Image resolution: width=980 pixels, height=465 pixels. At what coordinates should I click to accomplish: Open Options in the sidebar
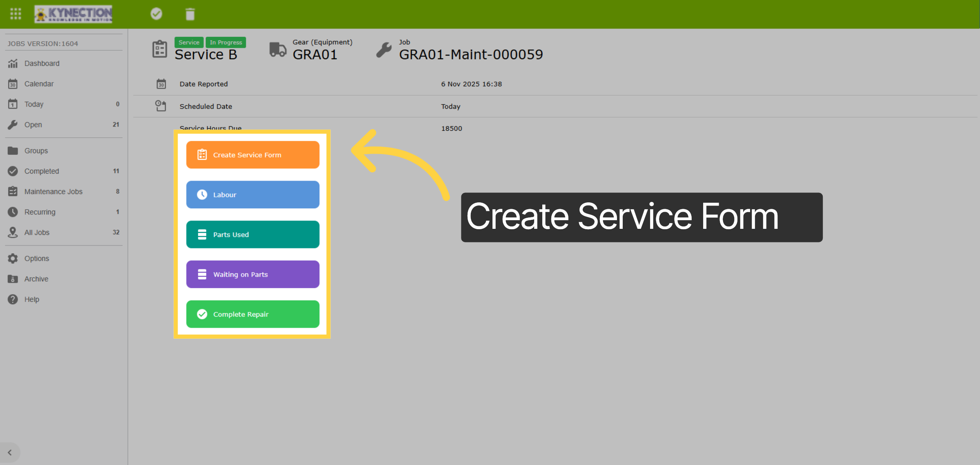click(64, 259)
